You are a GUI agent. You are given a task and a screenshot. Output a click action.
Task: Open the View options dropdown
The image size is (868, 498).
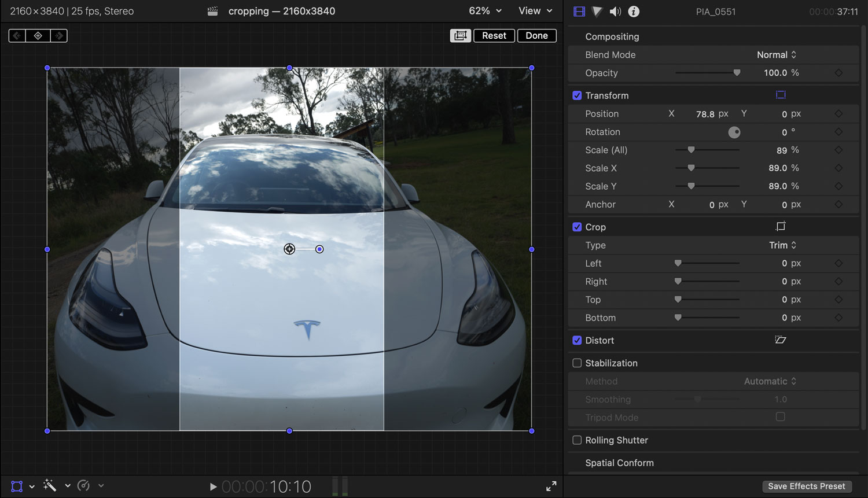point(535,11)
